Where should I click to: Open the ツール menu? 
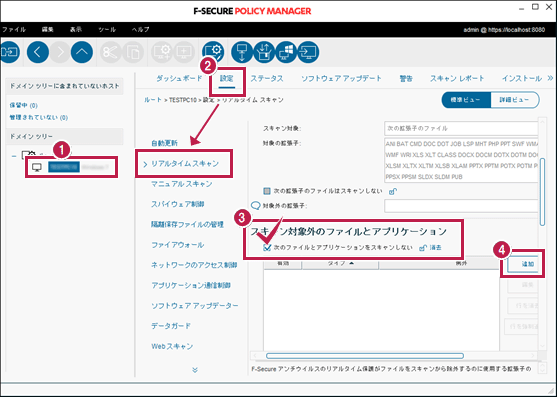pyautogui.click(x=107, y=29)
